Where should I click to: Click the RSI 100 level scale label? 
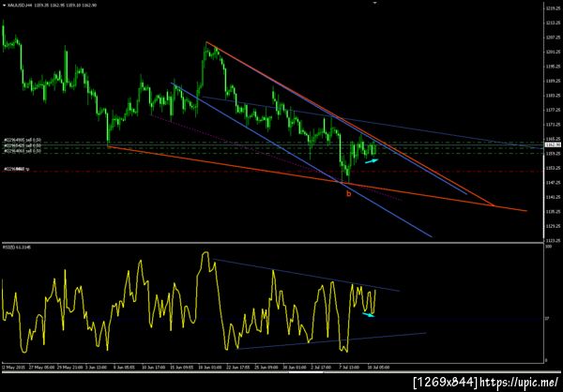[548, 248]
